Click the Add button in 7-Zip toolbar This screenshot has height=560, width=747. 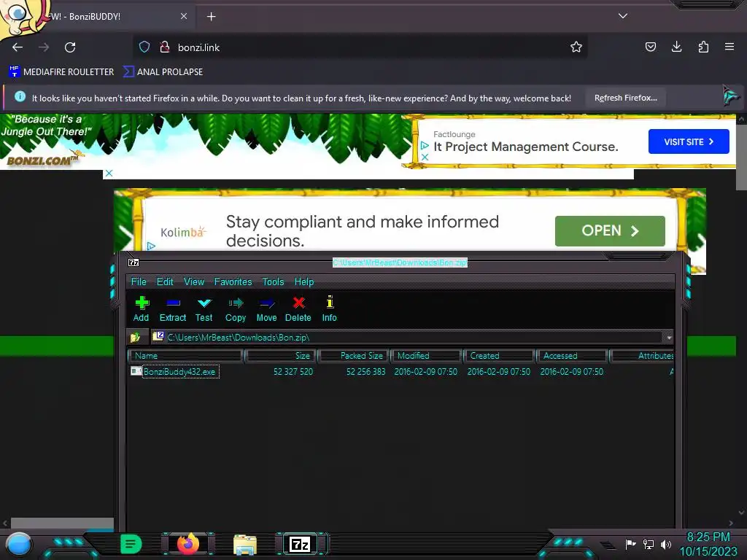pyautogui.click(x=141, y=308)
